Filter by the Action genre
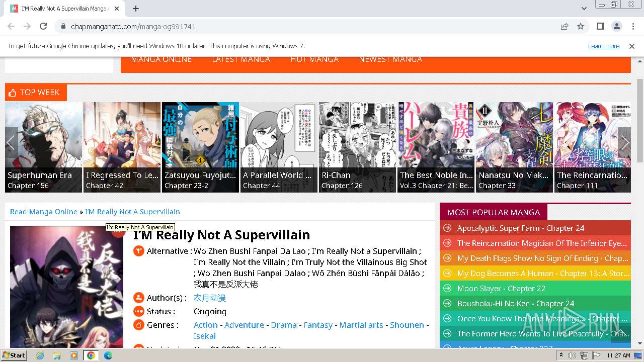The image size is (644, 362). pos(206,325)
